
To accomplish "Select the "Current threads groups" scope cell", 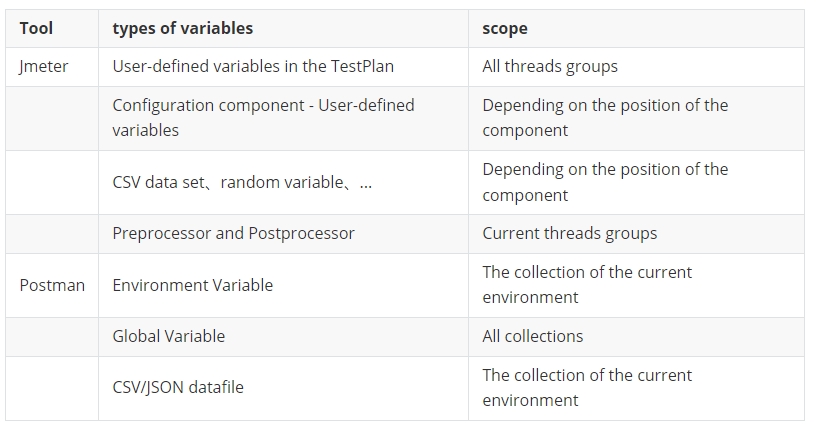I will click(570, 233).
